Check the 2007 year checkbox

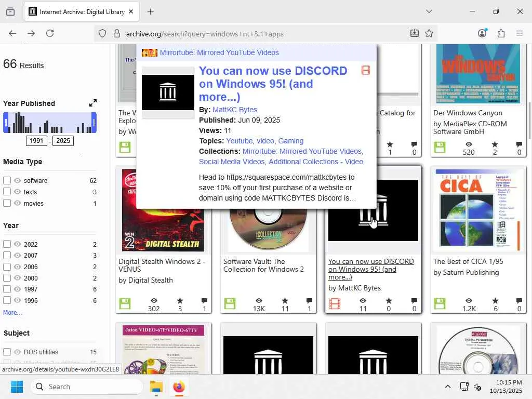[7, 255]
